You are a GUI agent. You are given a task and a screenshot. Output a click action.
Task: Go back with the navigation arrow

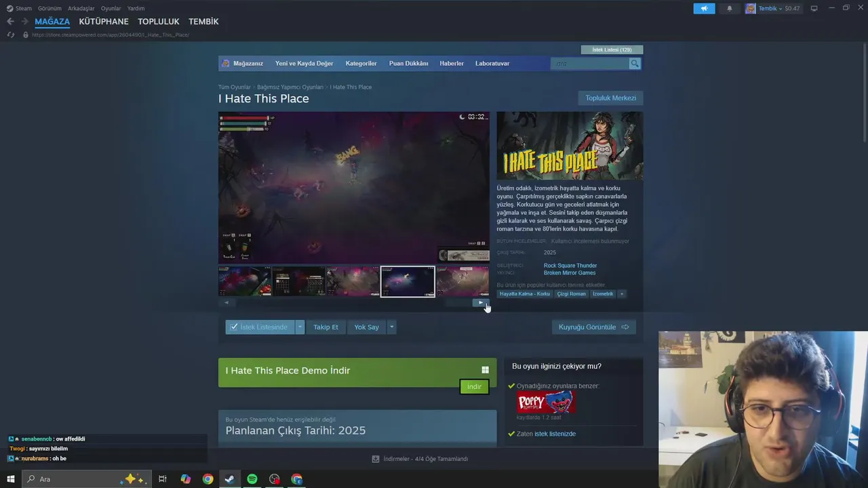10,22
